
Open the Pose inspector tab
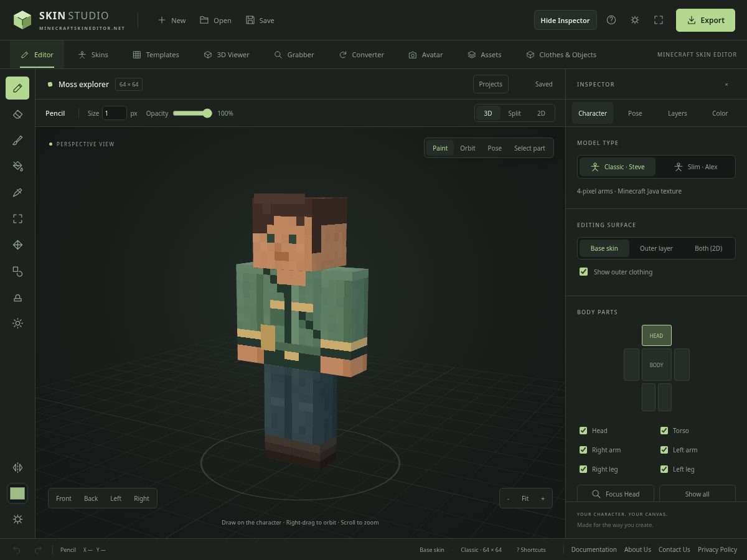tap(635, 113)
